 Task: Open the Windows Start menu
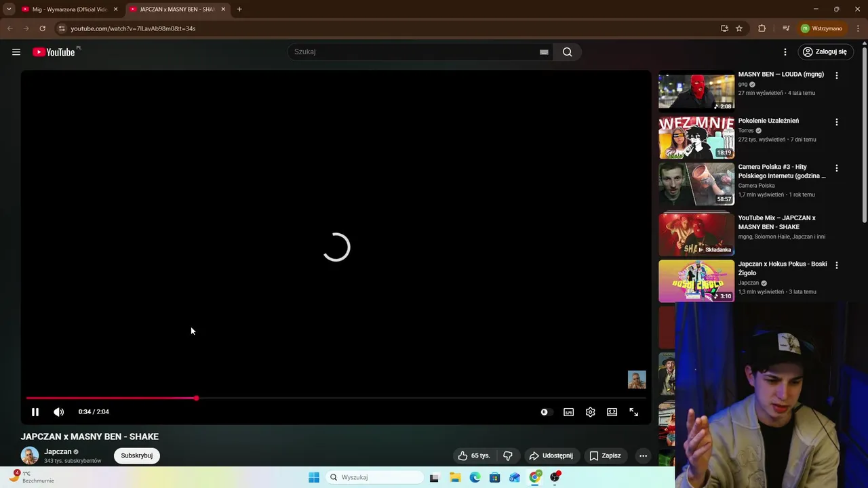[x=314, y=478]
